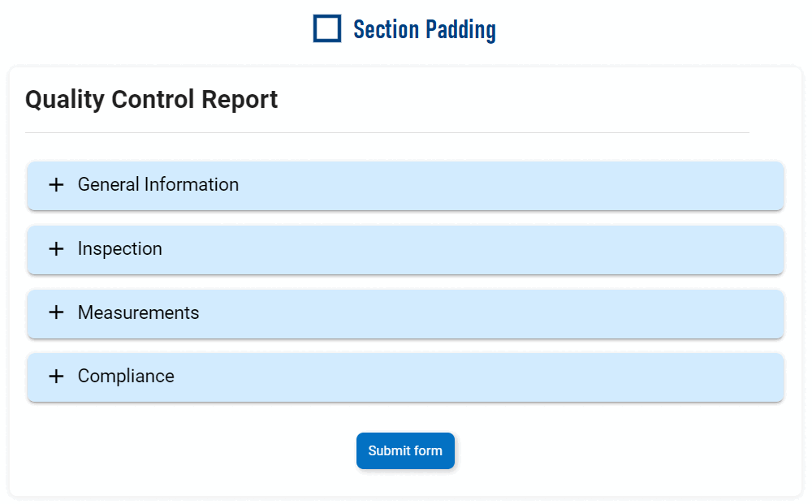Expand the Compliance section by its label
Viewport: 812px width, 504px height.
pos(126,377)
